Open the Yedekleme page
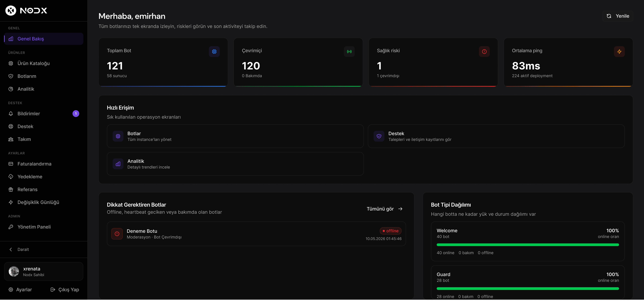The image size is (644, 301). click(44, 177)
